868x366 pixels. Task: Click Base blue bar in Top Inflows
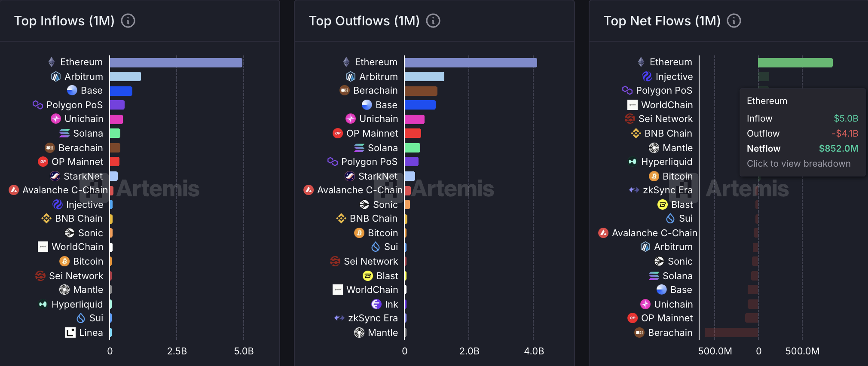[121, 91]
